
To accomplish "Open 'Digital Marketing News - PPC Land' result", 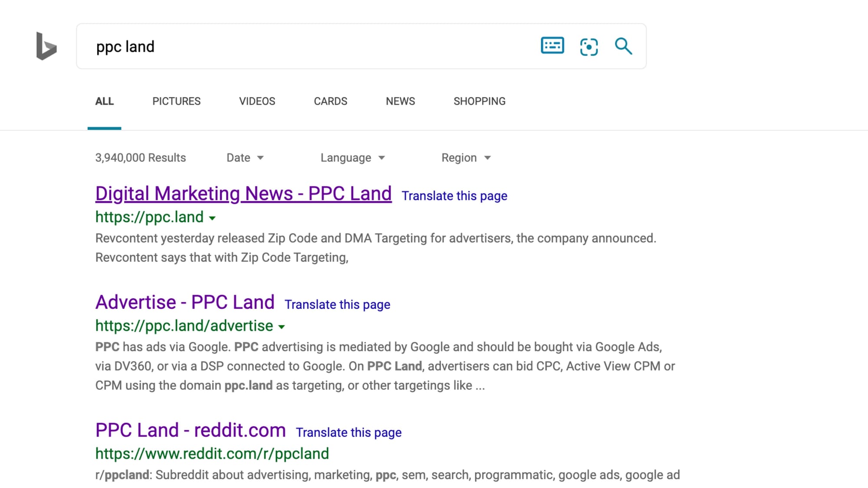I will (x=243, y=193).
